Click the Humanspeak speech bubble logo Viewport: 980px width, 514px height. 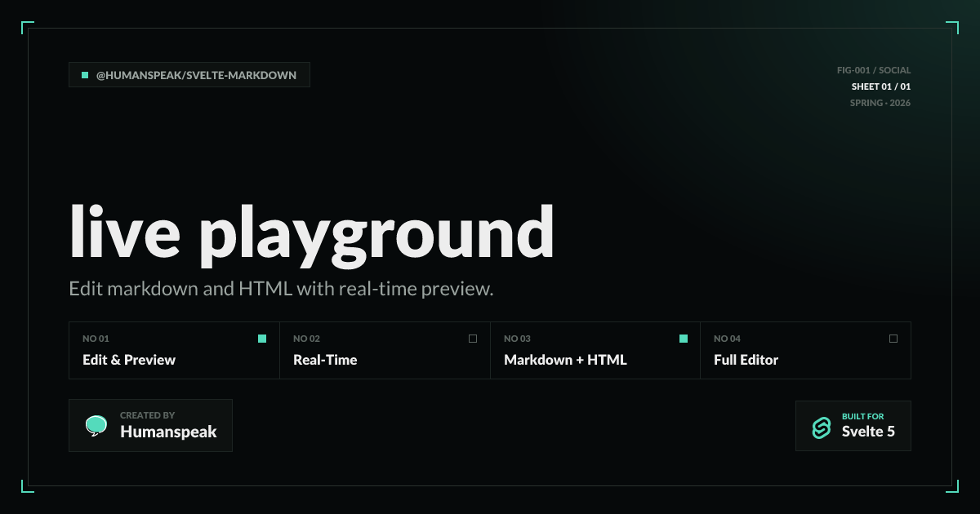96,426
